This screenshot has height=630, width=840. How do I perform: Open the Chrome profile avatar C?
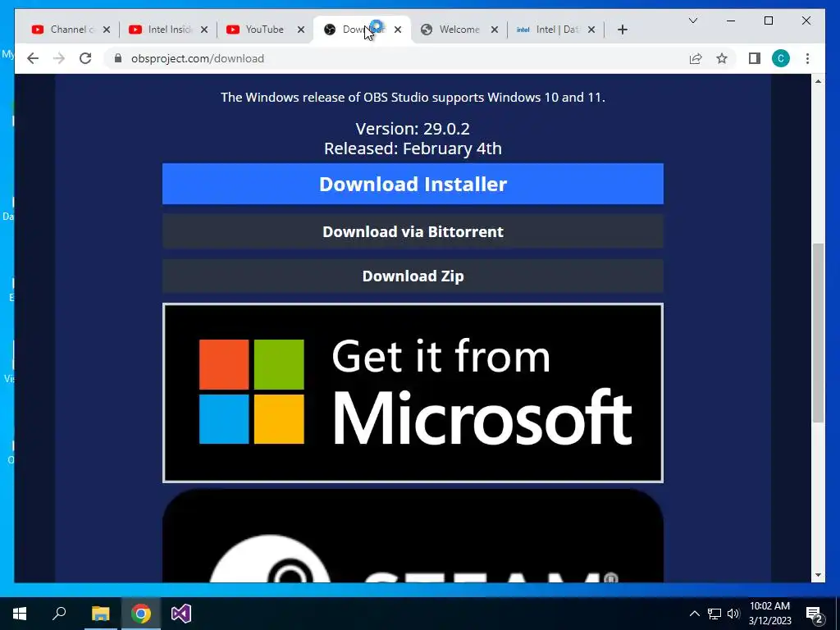pyautogui.click(x=781, y=58)
